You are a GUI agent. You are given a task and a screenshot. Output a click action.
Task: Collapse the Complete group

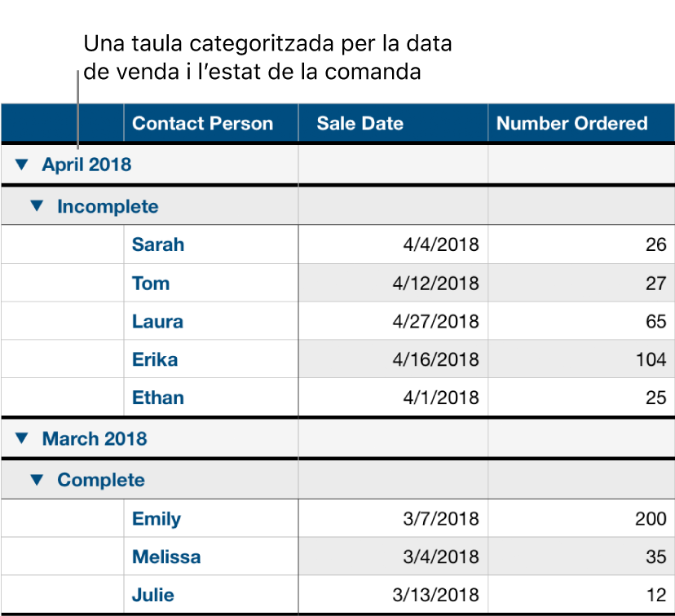[36, 480]
